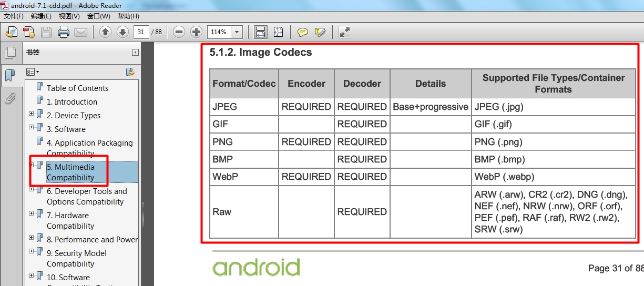The height and width of the screenshot is (286, 644).
Task: Click the BMP (.bmp) file type cell
Action: point(554,159)
